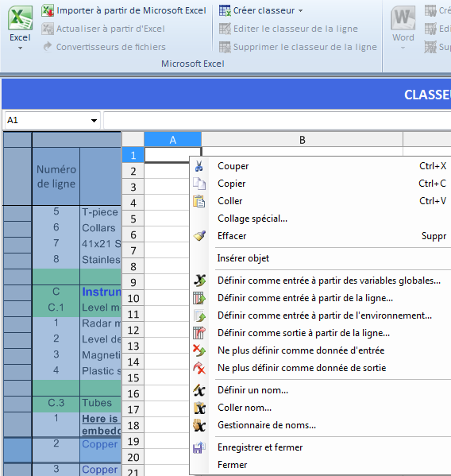Click the Créer classeur grid icon
Image resolution: width=451 pixels, height=476 pixels.
click(x=225, y=10)
